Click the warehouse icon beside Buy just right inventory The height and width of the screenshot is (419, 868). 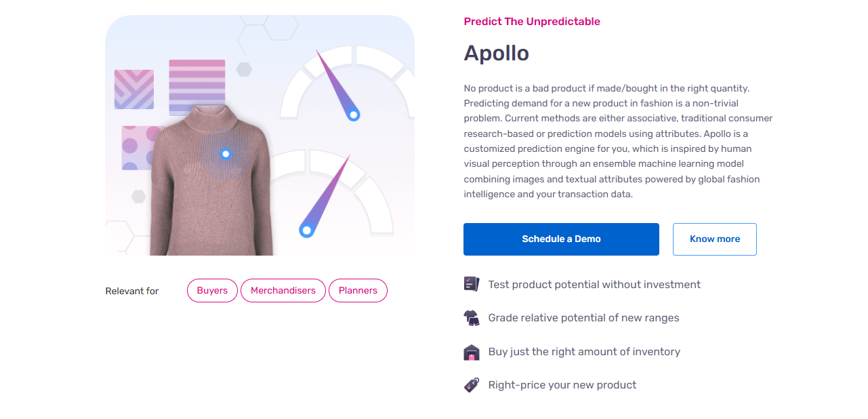coord(472,352)
